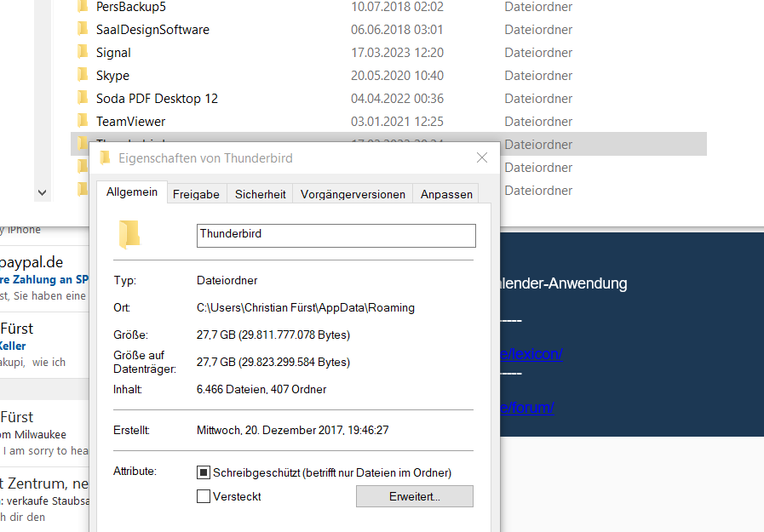Click the Dateiordner type of Soda PDF Desktop 12

click(x=538, y=99)
